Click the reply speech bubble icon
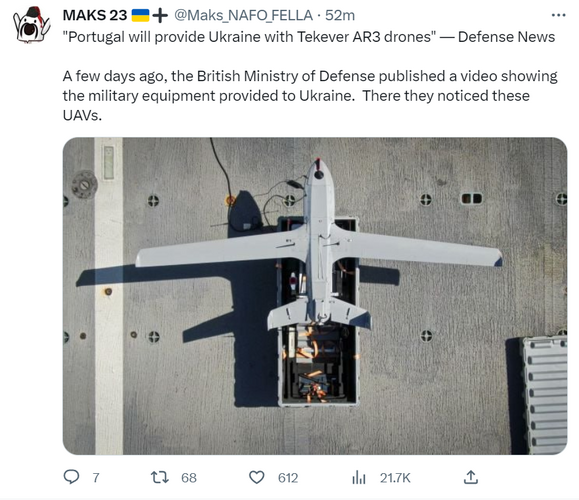This screenshot has width=579, height=500. [x=71, y=477]
